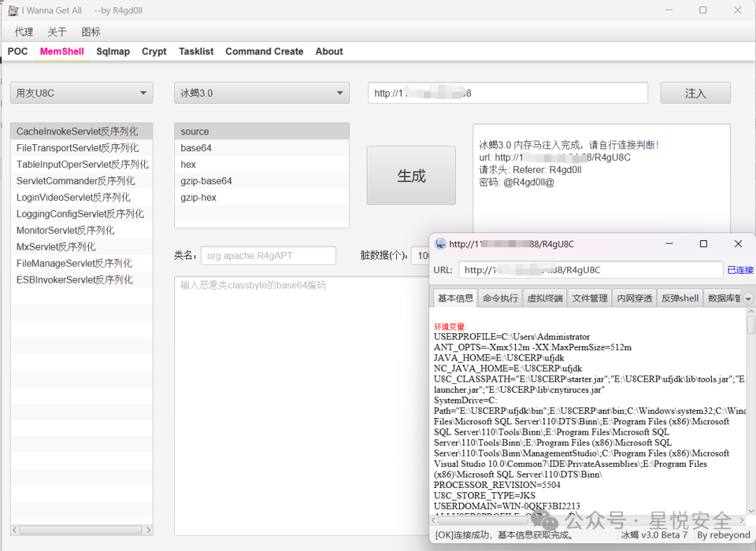Screen dimensions: 756x551
Task: Minimize the Behinder window
Action: click(669, 244)
